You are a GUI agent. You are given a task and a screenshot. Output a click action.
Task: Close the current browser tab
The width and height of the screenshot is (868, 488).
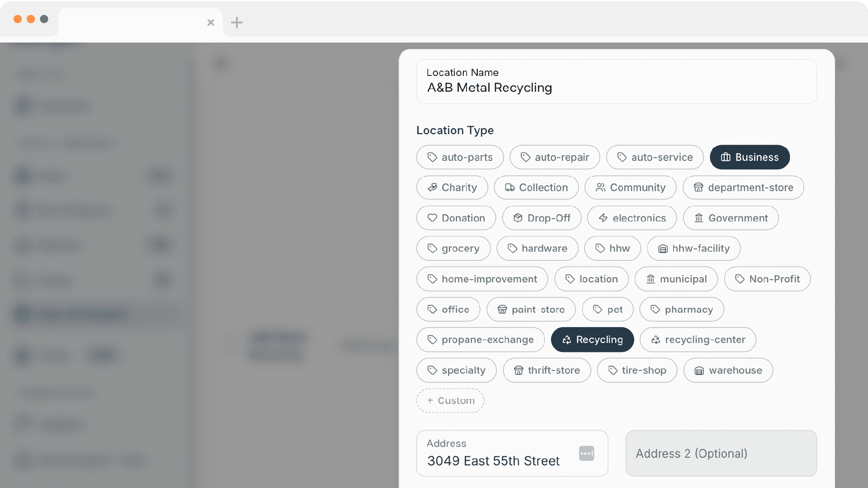211,22
